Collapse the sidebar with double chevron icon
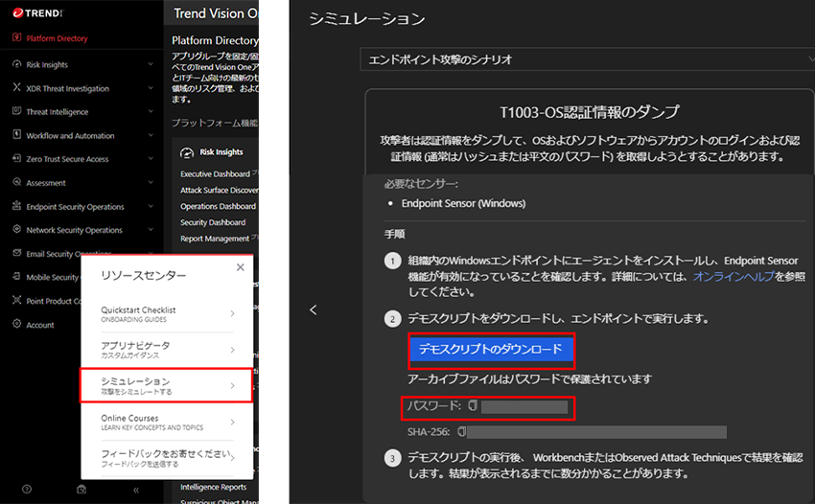This screenshot has width=815, height=504. pyautogui.click(x=136, y=490)
